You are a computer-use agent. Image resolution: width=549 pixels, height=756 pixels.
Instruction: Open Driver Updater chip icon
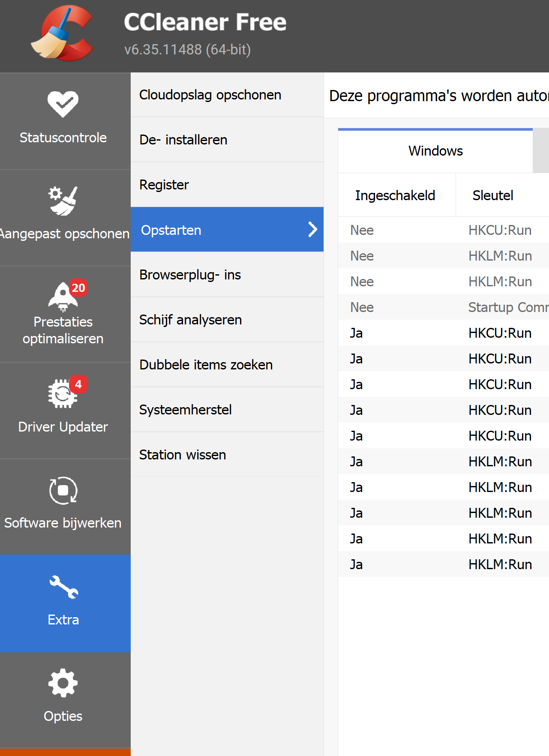63,393
